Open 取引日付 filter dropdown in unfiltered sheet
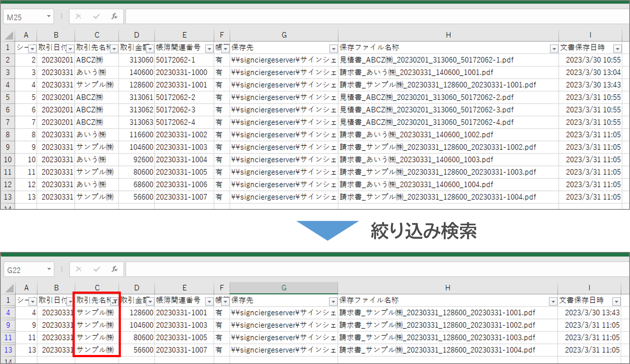This screenshot has height=364, width=630. point(70,49)
